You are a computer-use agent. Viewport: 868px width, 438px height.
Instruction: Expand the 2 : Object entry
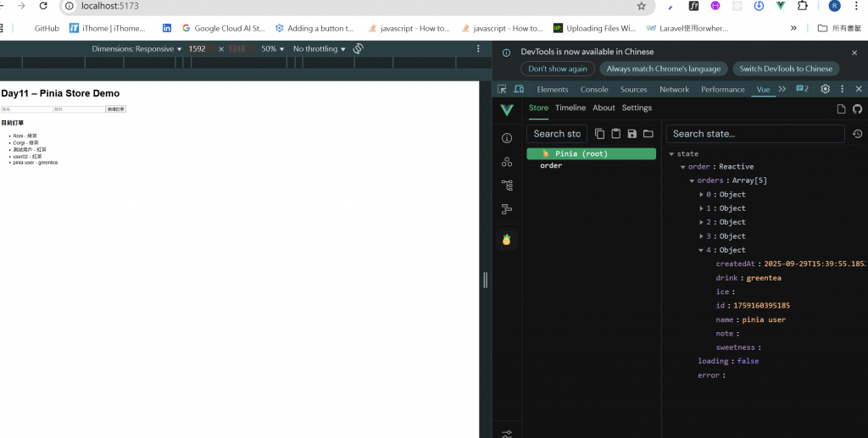click(x=701, y=222)
